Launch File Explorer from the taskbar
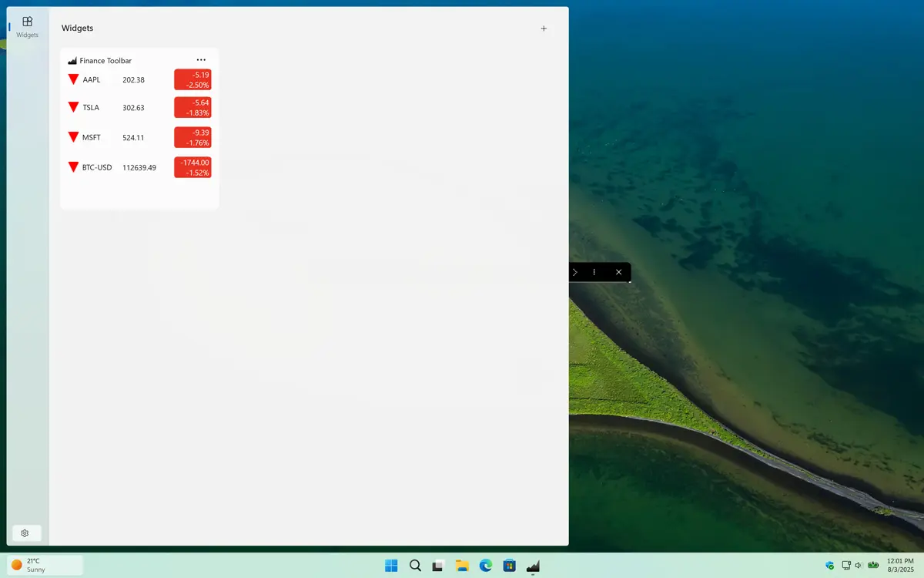This screenshot has height=578, width=924. (462, 566)
